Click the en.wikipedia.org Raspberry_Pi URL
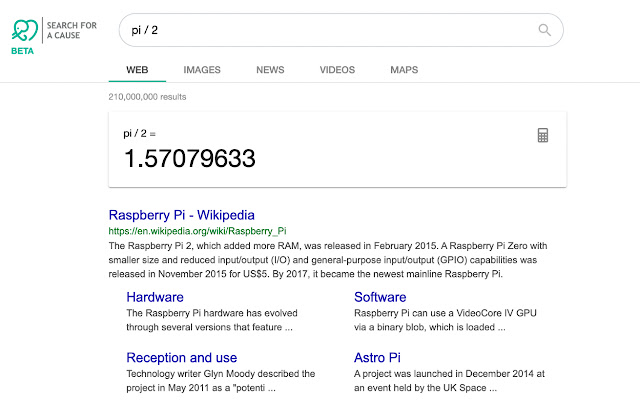This screenshot has width=640, height=400. [198, 230]
